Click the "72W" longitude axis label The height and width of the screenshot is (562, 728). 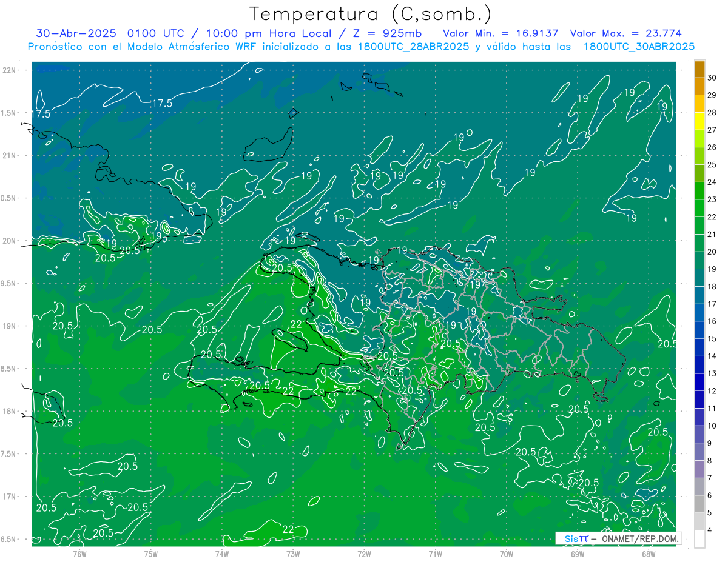364,554
